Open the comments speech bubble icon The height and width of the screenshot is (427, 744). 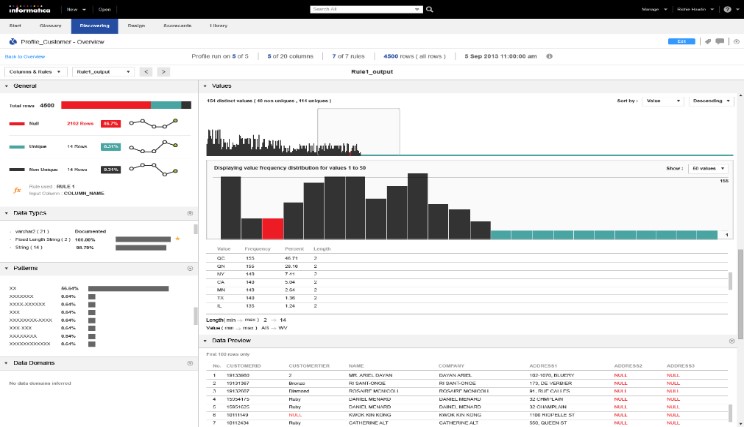point(721,42)
